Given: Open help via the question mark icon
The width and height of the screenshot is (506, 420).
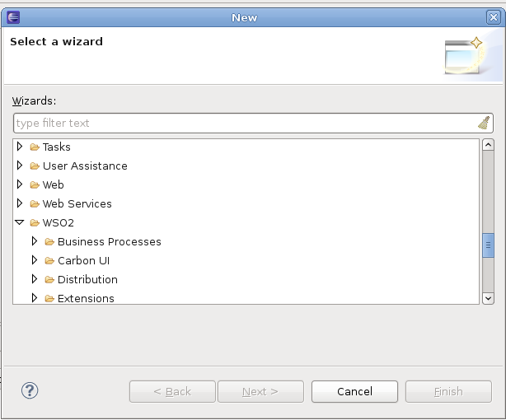Looking at the screenshot, I should (x=30, y=390).
